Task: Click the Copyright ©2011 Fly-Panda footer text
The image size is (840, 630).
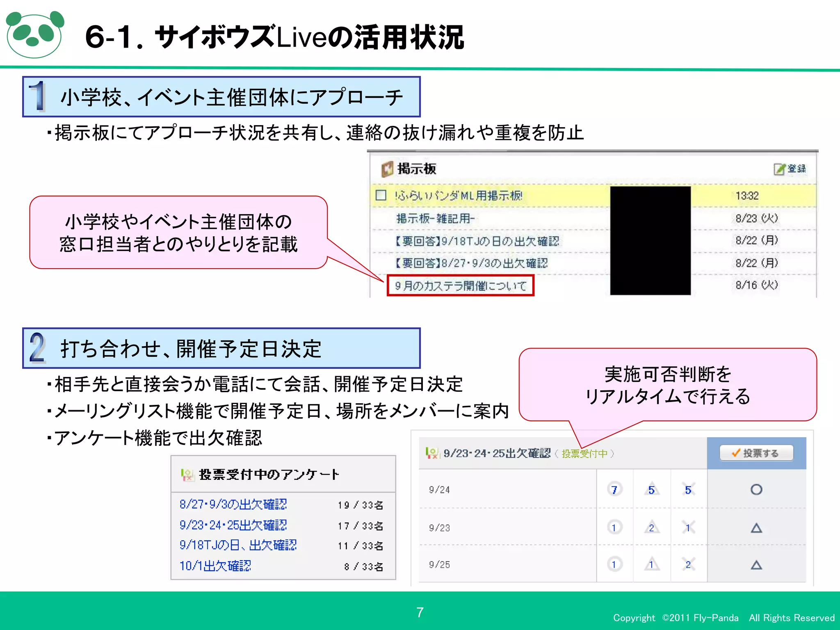Action: tap(724, 618)
